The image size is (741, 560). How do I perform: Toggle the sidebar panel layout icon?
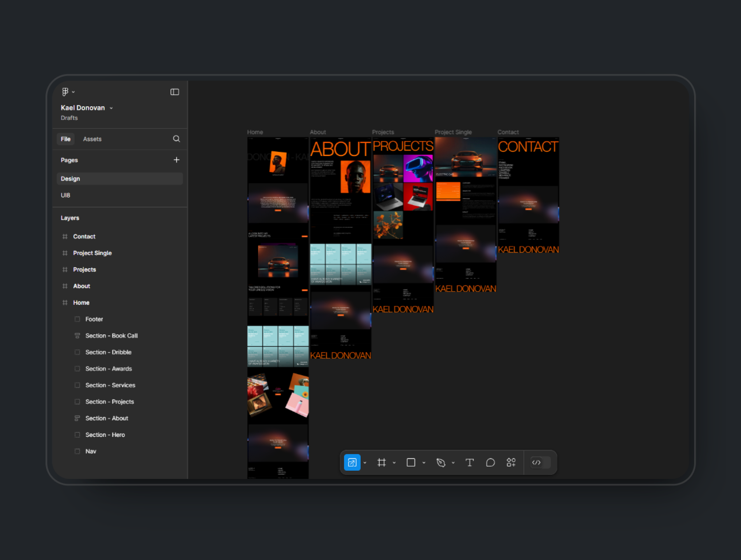point(175,92)
